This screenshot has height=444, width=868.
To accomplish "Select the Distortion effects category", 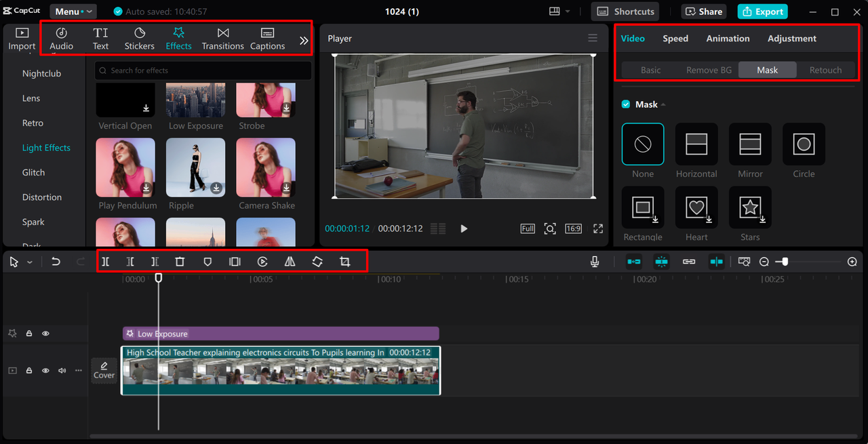I will [x=41, y=197].
